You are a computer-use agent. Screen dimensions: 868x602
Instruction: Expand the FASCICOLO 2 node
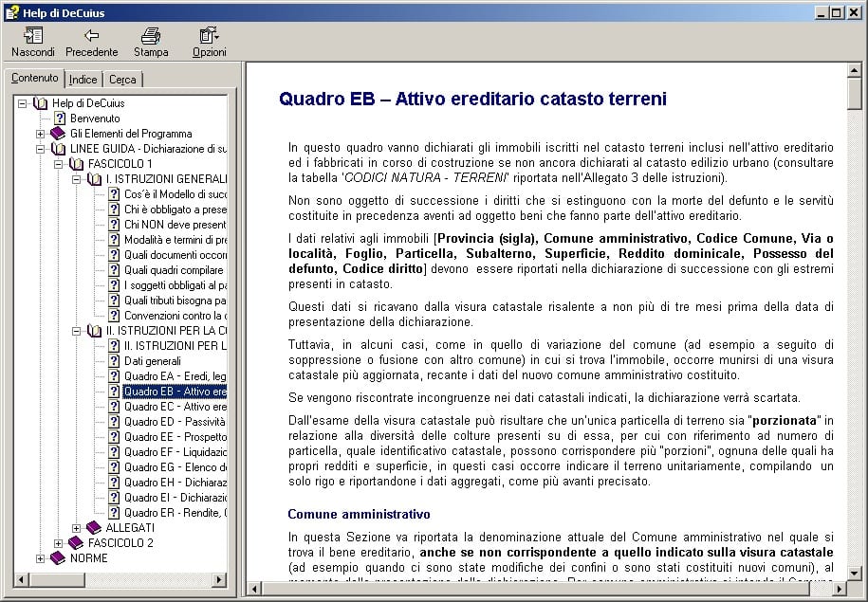[x=58, y=543]
